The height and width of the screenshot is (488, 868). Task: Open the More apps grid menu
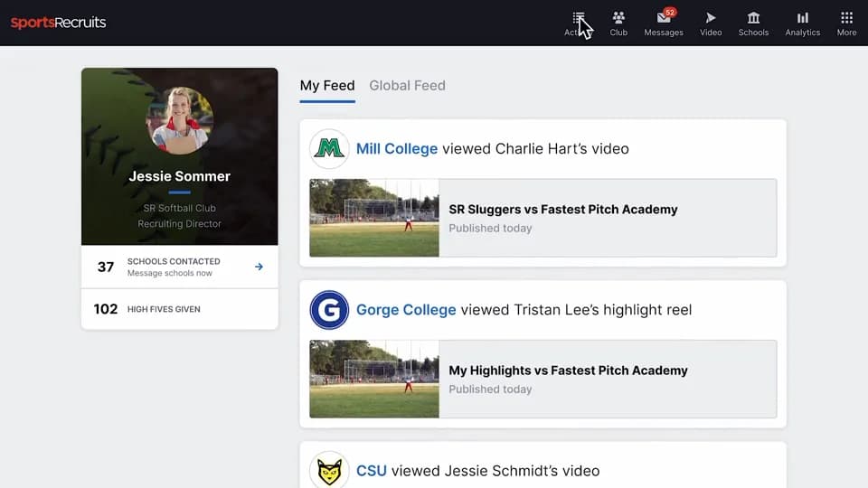pos(846,23)
